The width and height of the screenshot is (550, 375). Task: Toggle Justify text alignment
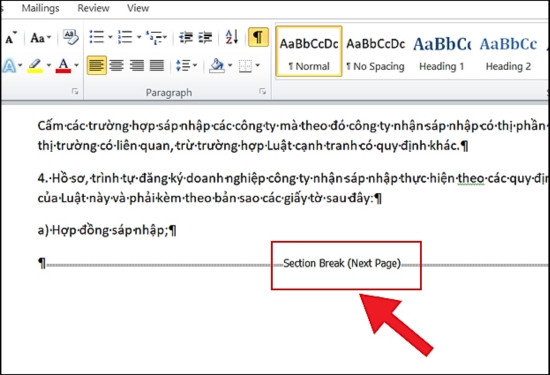point(157,65)
